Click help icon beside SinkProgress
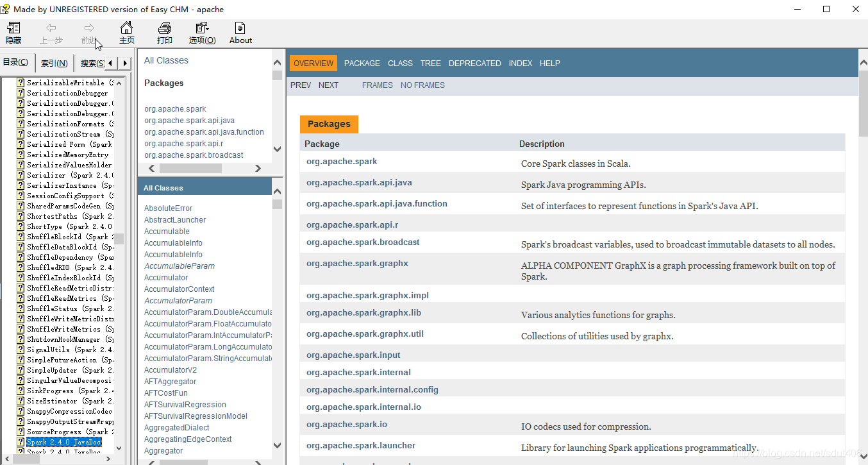Screen dimensions: 868x465 point(21,391)
